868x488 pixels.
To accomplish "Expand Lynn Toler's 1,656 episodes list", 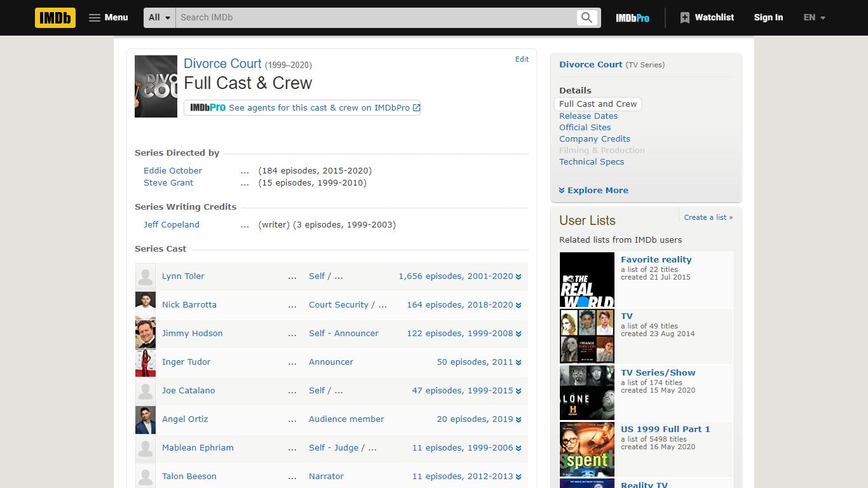I will click(460, 276).
